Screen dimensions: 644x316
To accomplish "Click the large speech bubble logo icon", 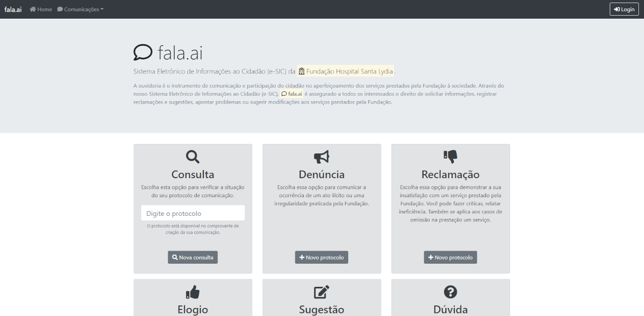I will click(x=143, y=52).
